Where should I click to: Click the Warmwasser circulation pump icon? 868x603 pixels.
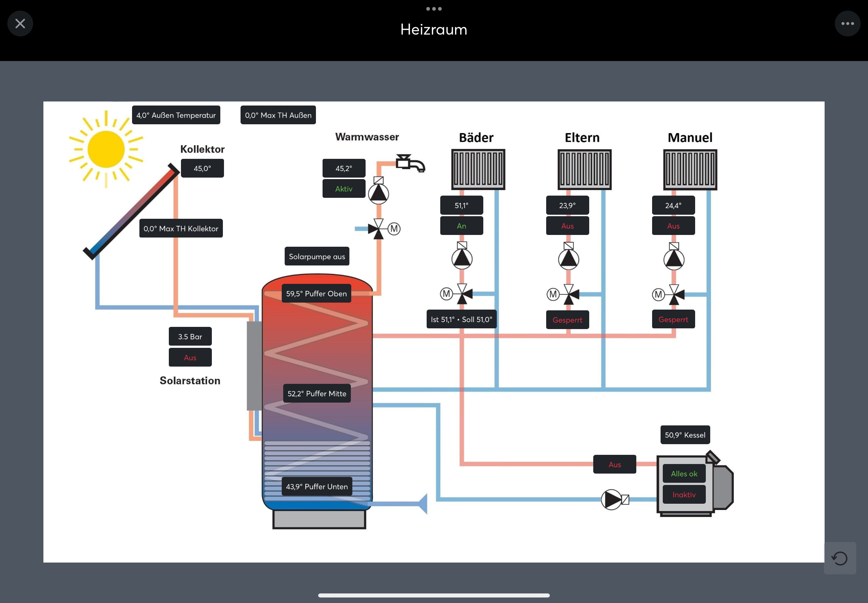tap(378, 193)
